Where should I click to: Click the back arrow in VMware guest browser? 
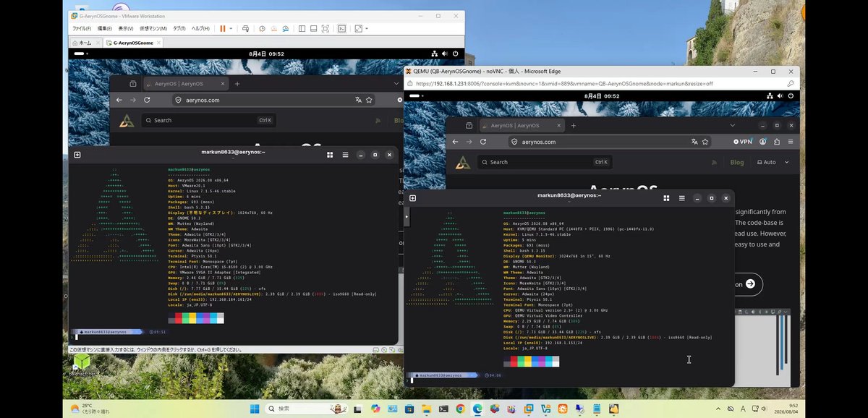[119, 100]
